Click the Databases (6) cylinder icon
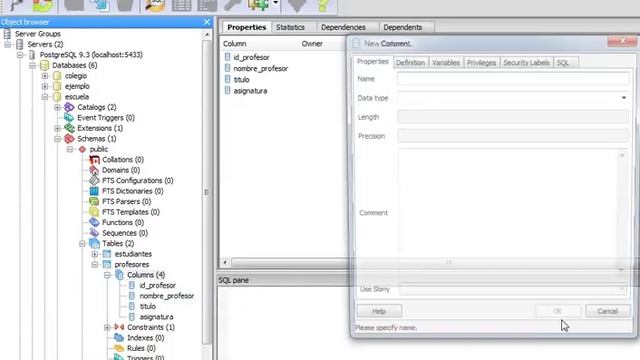The height and width of the screenshot is (360, 640). coord(44,65)
